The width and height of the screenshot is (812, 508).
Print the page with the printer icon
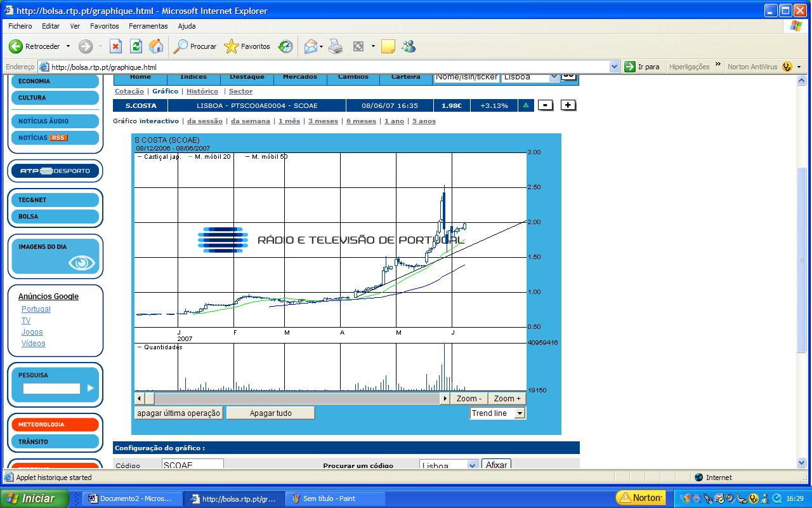[336, 46]
